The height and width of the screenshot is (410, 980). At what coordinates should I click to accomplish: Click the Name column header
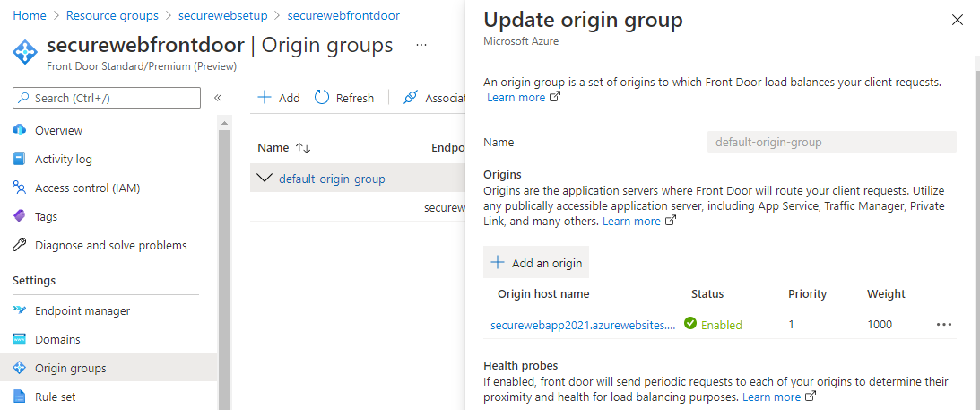point(273,148)
